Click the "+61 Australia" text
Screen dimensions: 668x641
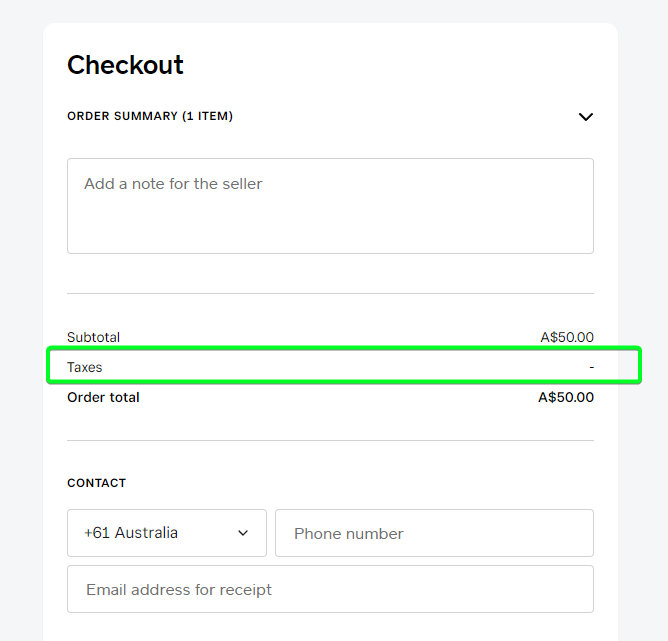click(x=131, y=533)
